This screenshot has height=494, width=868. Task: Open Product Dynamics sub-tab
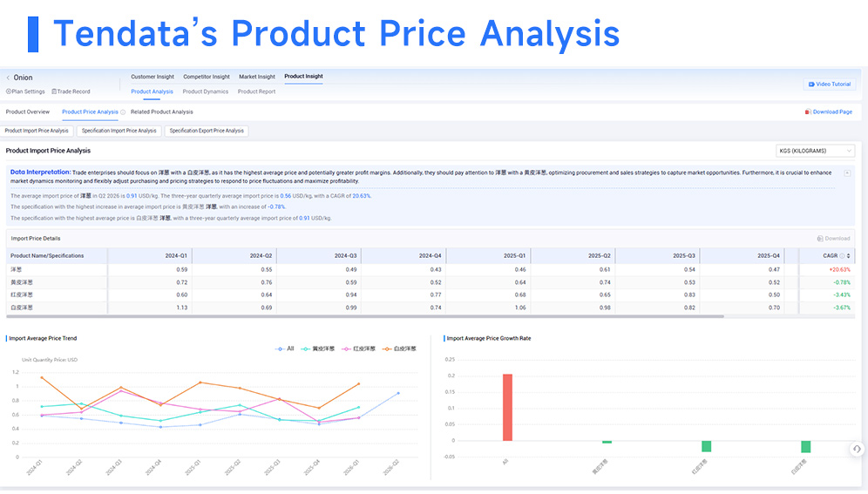coord(206,91)
